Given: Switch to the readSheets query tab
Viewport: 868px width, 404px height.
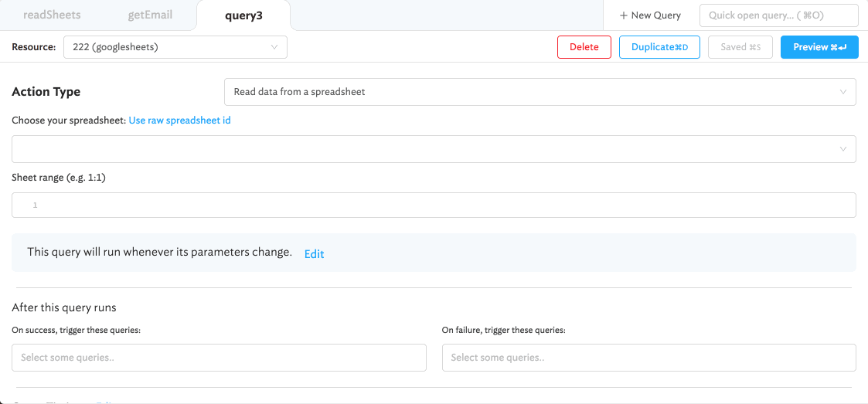Looking at the screenshot, I should coord(52,15).
